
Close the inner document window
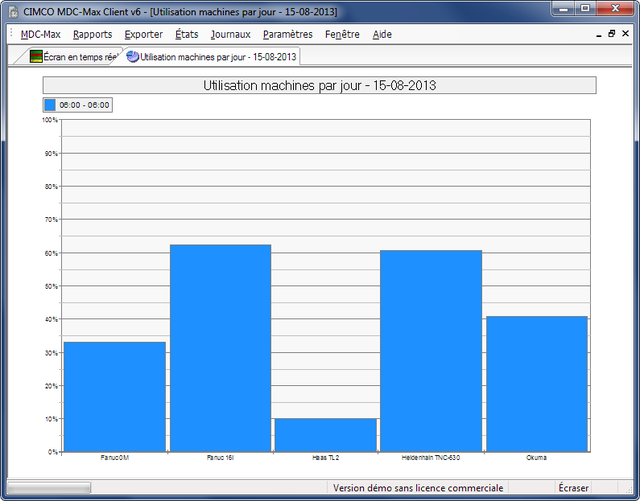click(625, 34)
